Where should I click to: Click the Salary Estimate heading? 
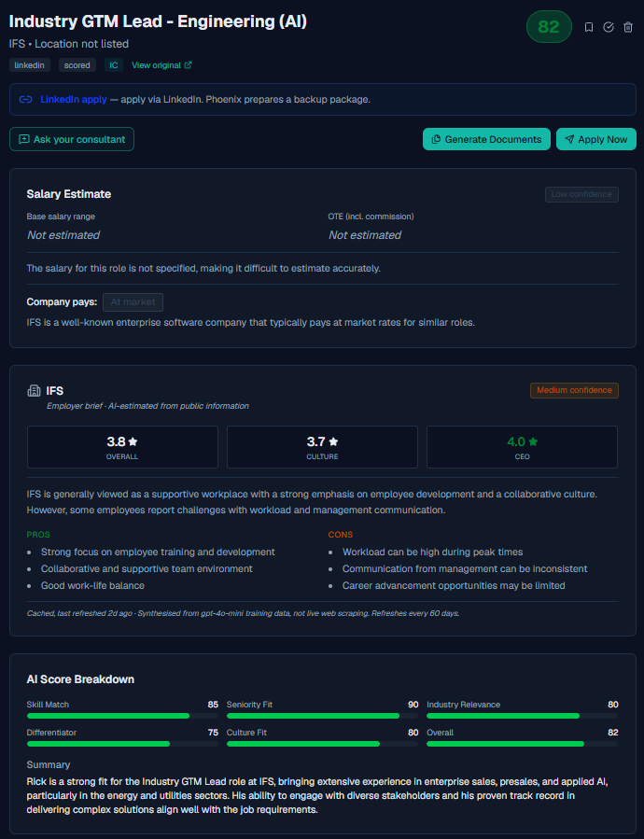(69, 194)
